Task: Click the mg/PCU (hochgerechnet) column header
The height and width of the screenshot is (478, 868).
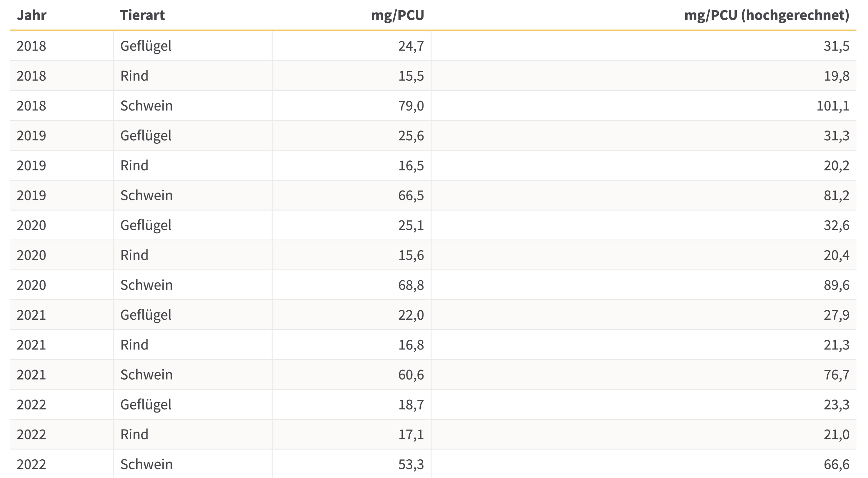Action: coord(767,15)
